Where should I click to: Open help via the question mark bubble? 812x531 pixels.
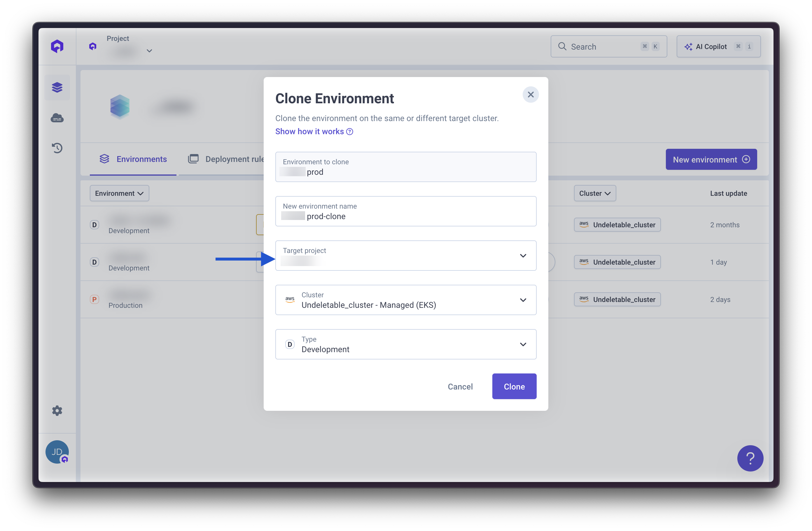coord(750,458)
